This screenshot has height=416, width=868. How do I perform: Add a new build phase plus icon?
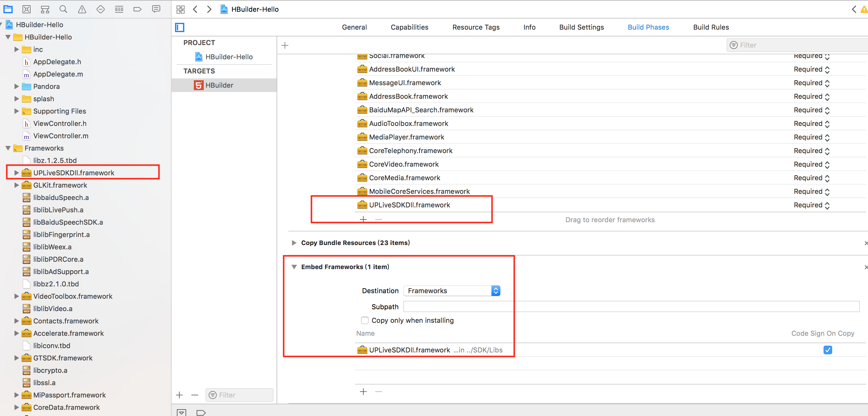click(x=285, y=45)
